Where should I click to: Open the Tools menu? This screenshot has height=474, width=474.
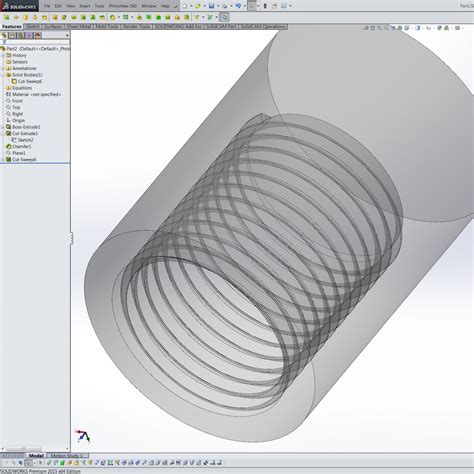[x=99, y=6]
